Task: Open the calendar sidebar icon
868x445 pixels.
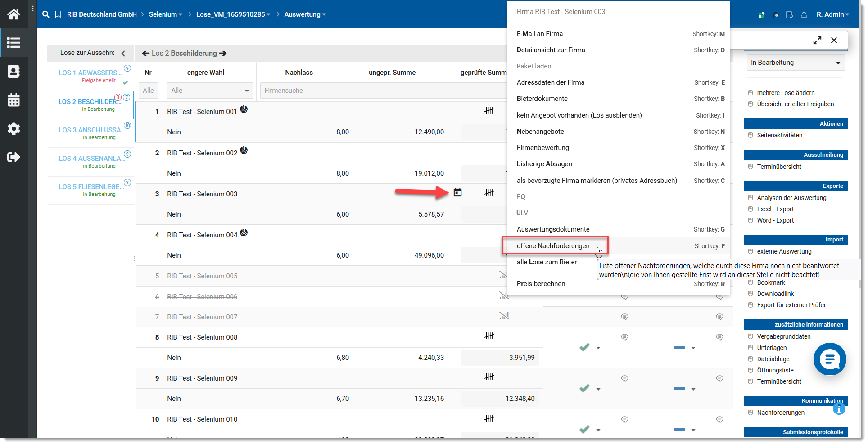Action: point(14,100)
